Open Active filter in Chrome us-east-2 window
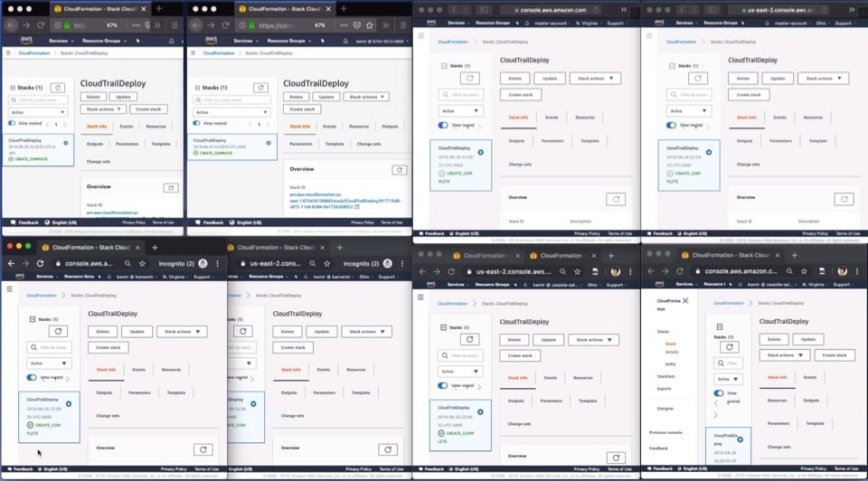Image resolution: width=868 pixels, height=481 pixels. coord(460,372)
